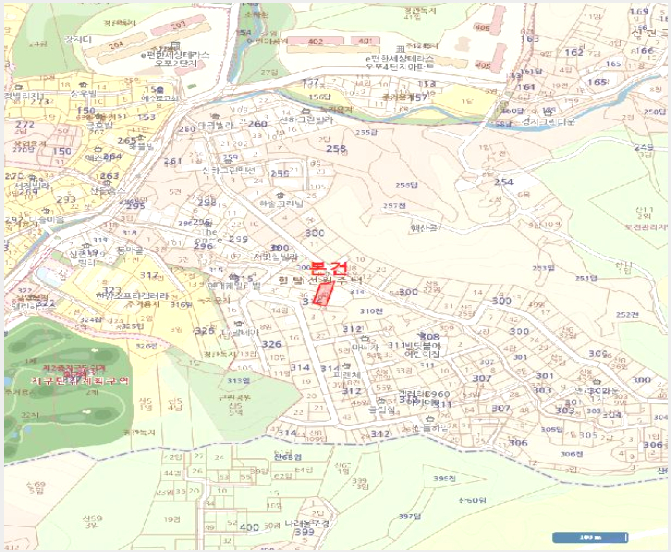Click lot number '293'
Viewport: 671px width, 552px height.
[x=66, y=199]
